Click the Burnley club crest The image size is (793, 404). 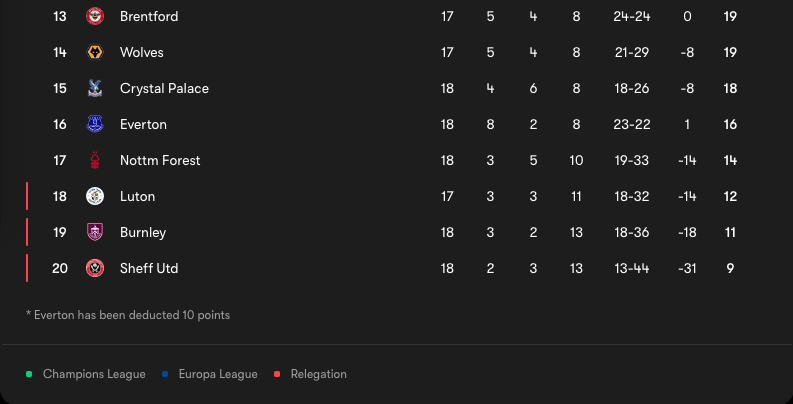(x=95, y=232)
